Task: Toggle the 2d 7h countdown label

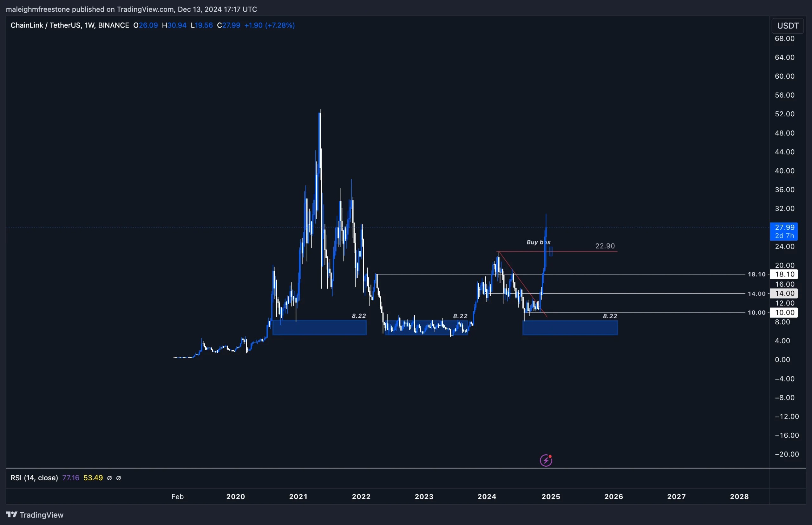Action: tap(784, 236)
